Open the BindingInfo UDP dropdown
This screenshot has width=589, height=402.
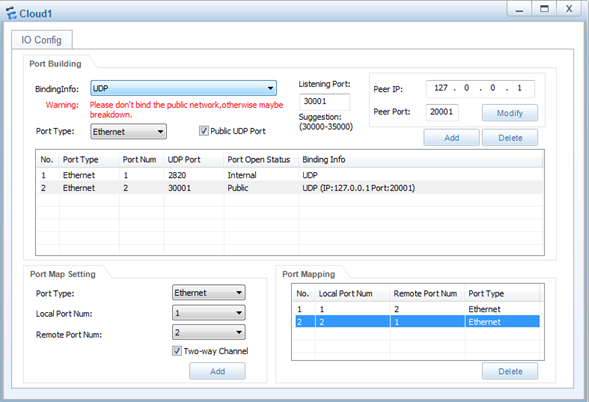(183, 88)
